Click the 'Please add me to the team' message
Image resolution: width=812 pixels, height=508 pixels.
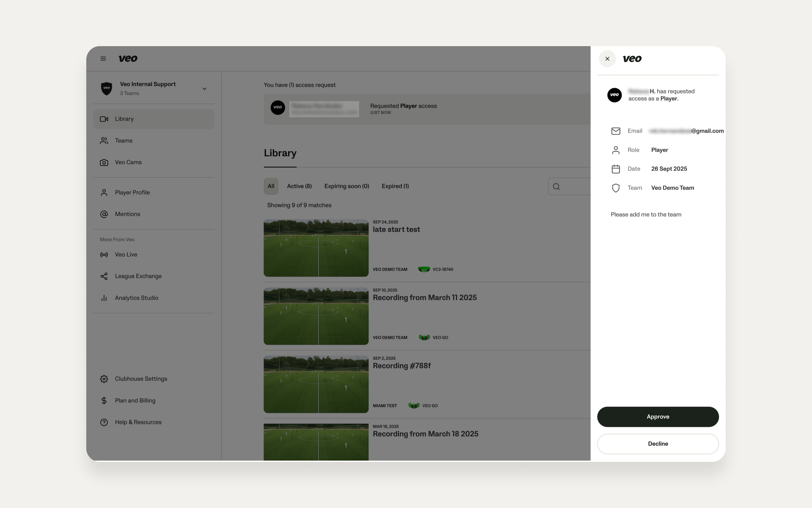(646, 215)
